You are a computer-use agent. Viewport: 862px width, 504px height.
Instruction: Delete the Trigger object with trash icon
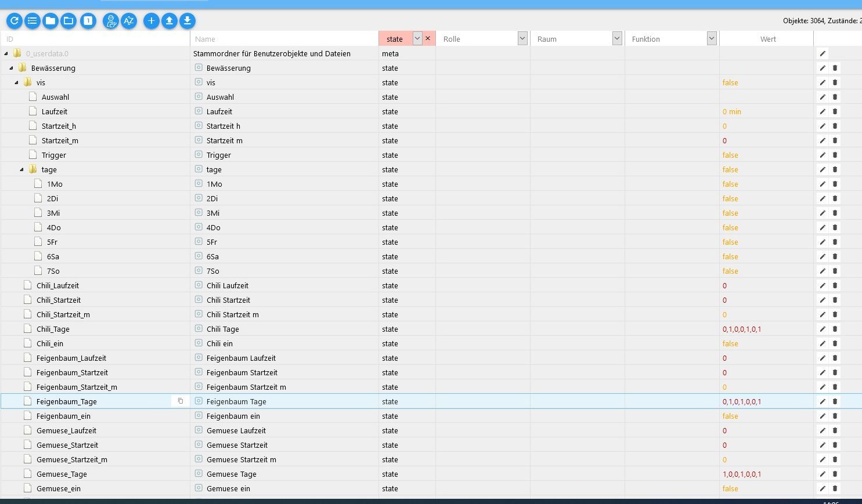(835, 155)
